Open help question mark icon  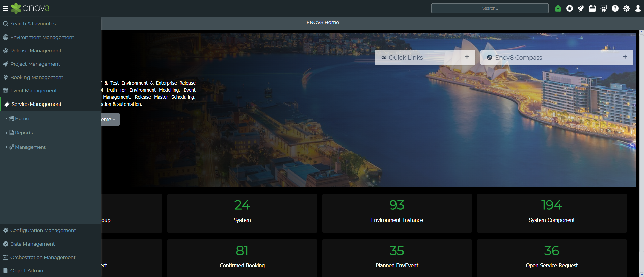pos(615,8)
